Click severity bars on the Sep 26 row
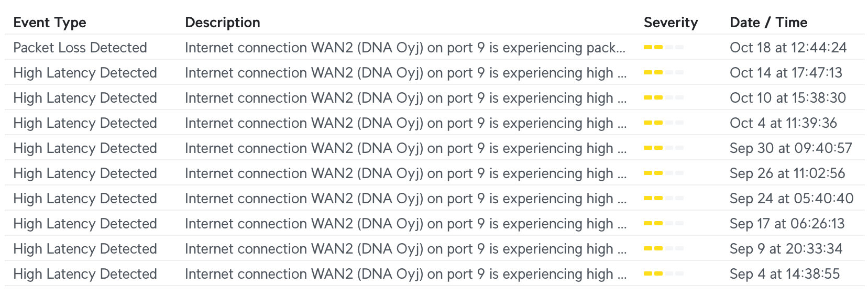 tap(663, 173)
